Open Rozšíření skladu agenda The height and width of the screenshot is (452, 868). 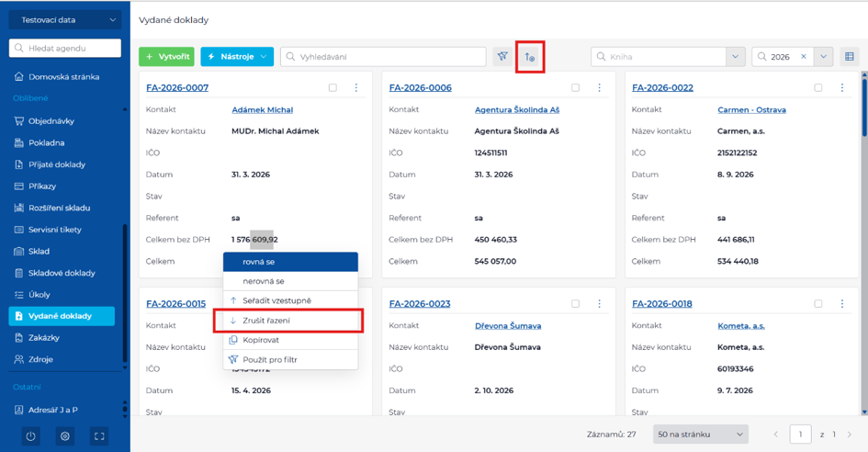52,208
